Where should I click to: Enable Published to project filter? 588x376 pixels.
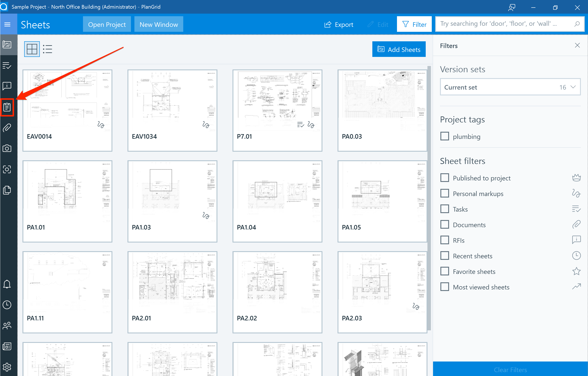click(445, 178)
